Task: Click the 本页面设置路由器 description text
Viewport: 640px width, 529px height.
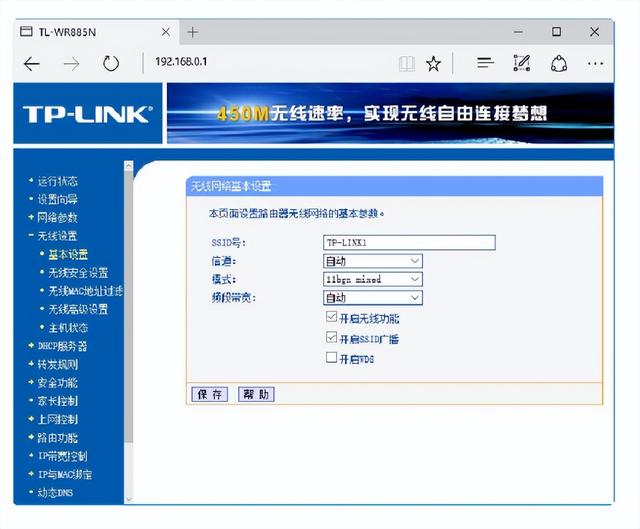Action: click(x=296, y=213)
